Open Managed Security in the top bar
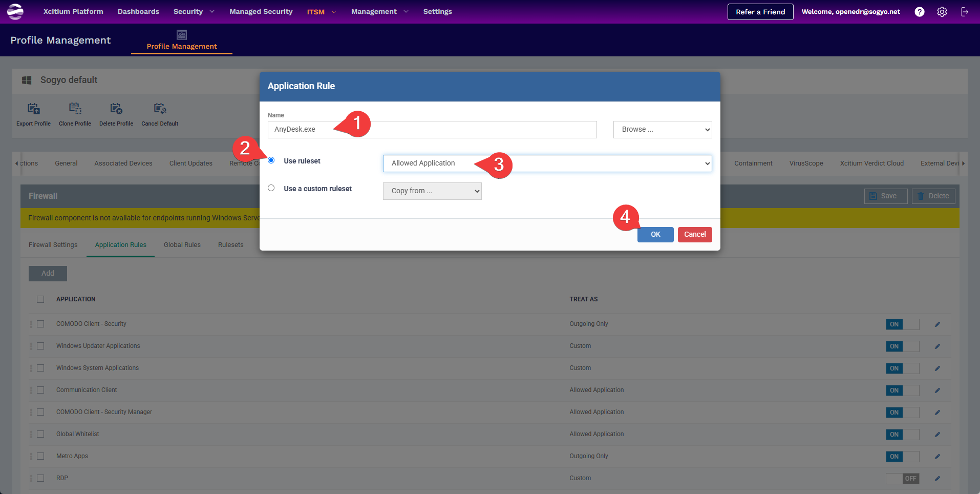Screen dimensions: 980x494 click(261, 12)
